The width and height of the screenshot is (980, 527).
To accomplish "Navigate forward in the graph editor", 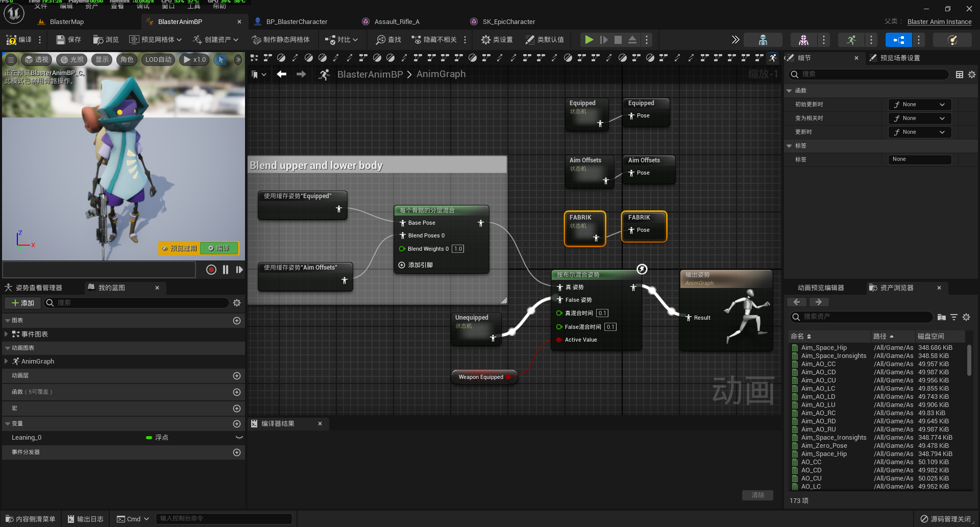I will pyautogui.click(x=301, y=74).
